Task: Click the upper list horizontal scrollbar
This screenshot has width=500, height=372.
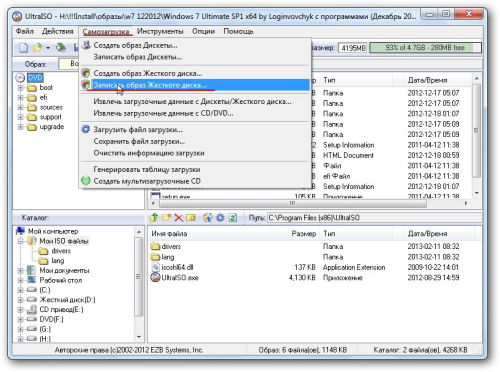Action: pos(293,203)
